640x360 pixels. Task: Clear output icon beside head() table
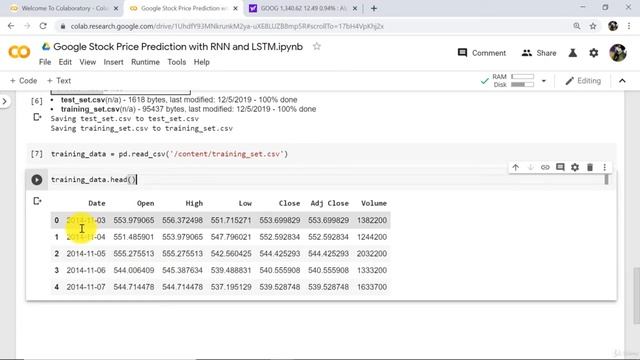click(x=37, y=201)
